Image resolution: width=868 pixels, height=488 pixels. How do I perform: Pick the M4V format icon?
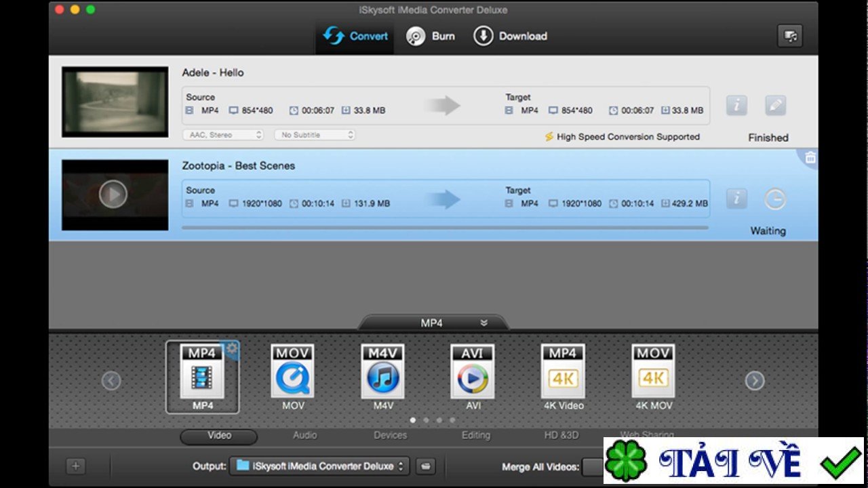click(382, 371)
